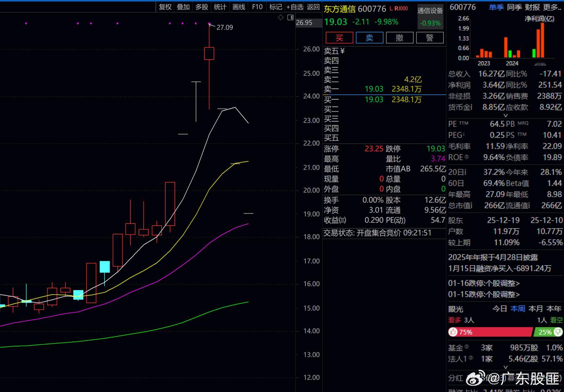The height and width of the screenshot is (392, 564).
Task: Click the 2024 net profit bar group
Action: click(x=512, y=48)
